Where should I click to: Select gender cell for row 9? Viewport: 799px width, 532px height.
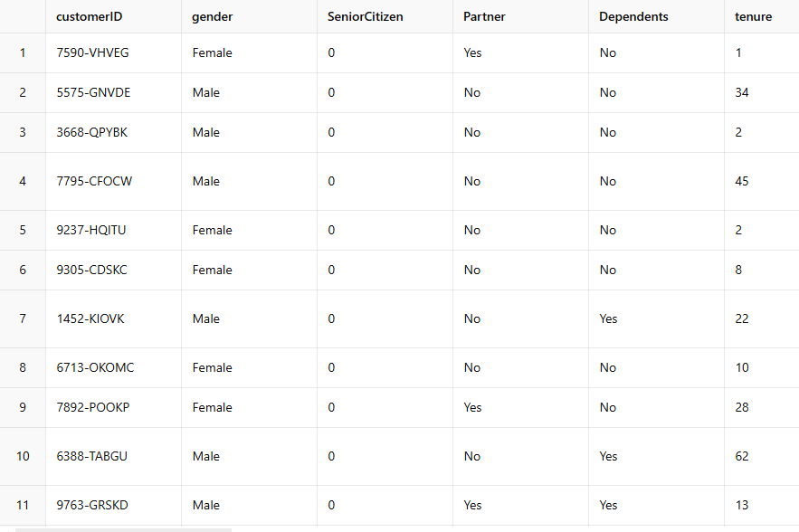tap(249, 408)
